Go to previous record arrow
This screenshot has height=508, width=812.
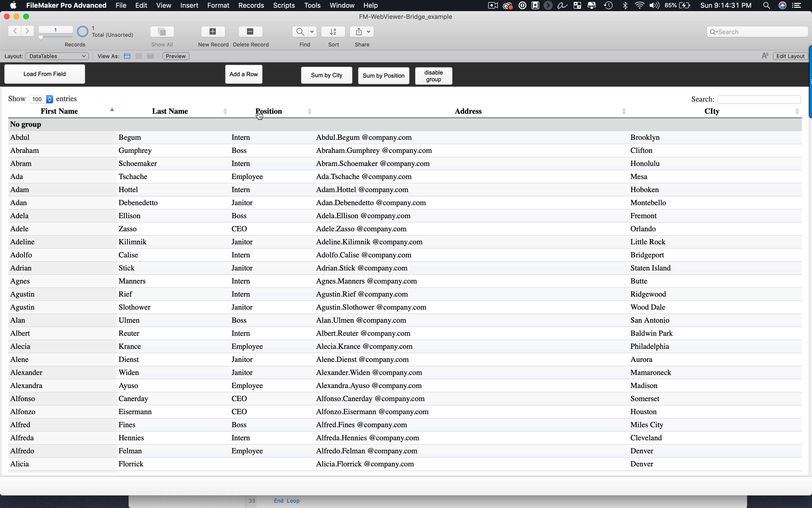tap(15, 31)
